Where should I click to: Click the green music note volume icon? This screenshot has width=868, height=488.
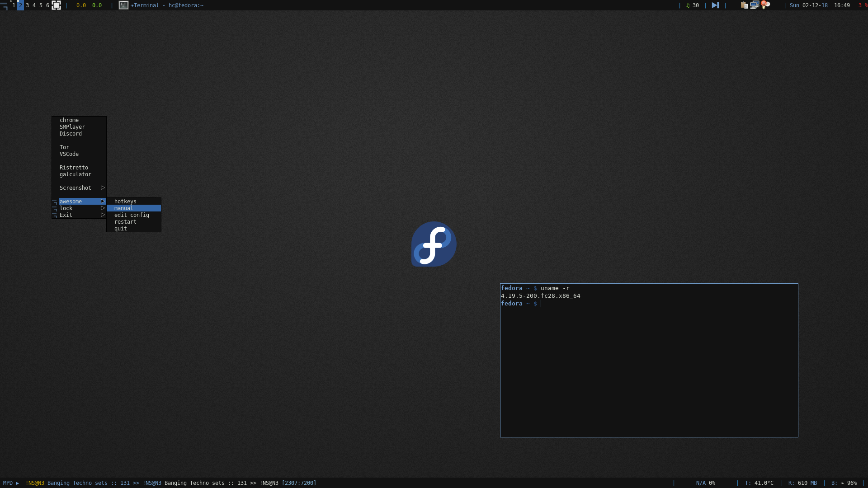point(688,5)
